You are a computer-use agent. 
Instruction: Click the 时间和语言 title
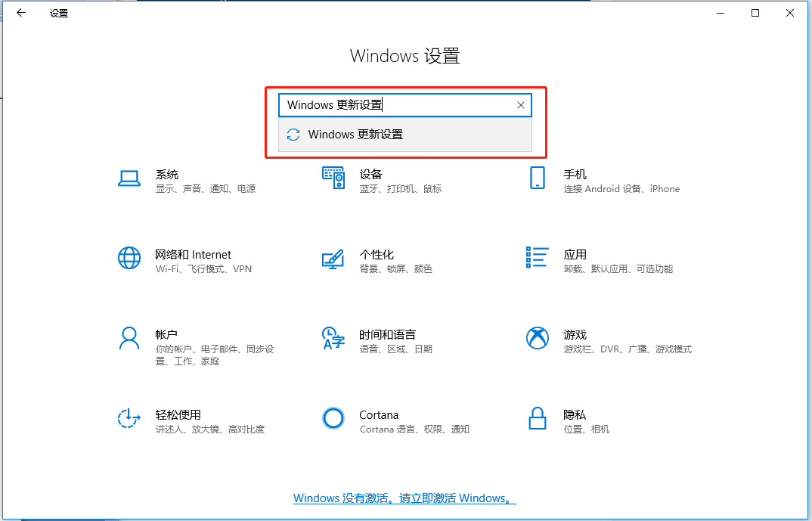pyautogui.click(x=387, y=335)
